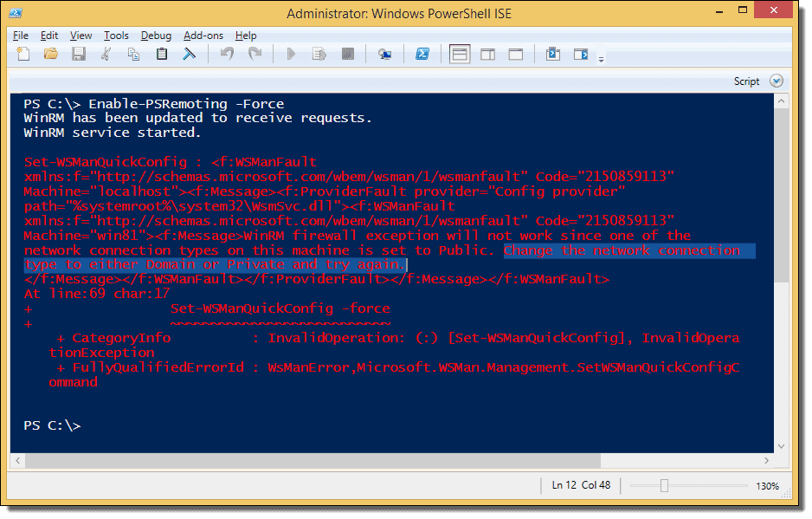This screenshot has height=519, width=812.
Task: Click the console horizontal scrollbar thumb
Action: pos(313,460)
